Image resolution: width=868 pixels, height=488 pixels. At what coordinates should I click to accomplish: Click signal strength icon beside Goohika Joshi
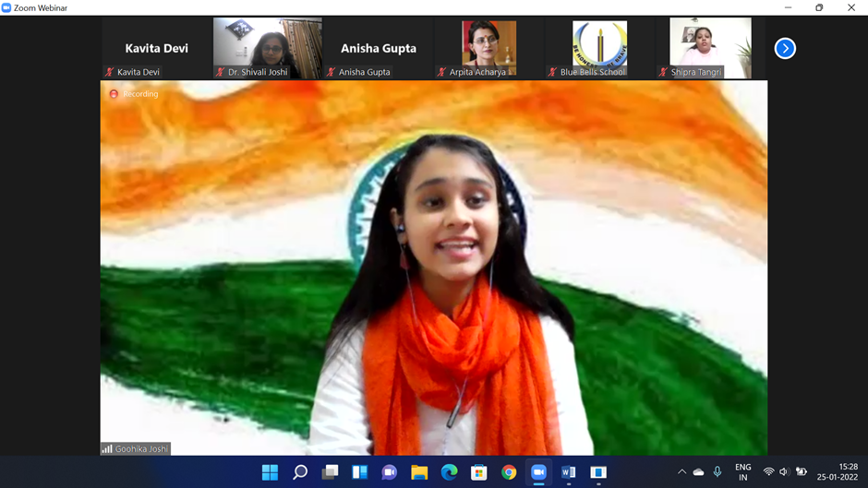click(107, 449)
